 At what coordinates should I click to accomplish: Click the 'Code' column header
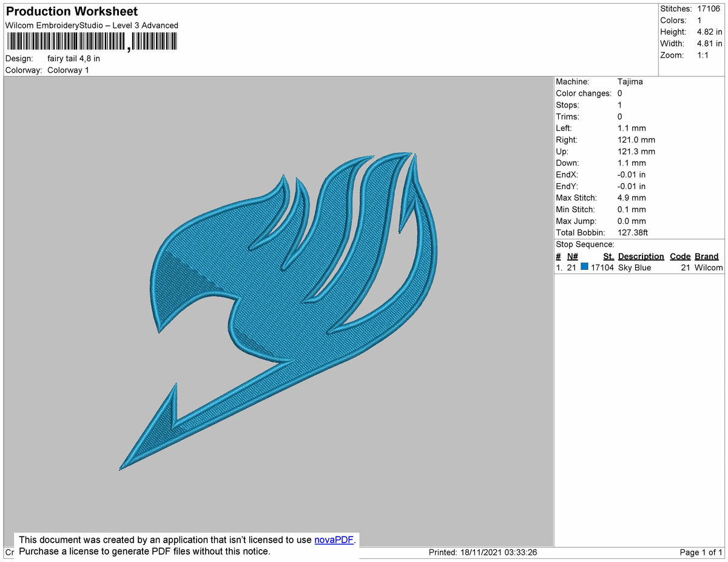point(680,256)
